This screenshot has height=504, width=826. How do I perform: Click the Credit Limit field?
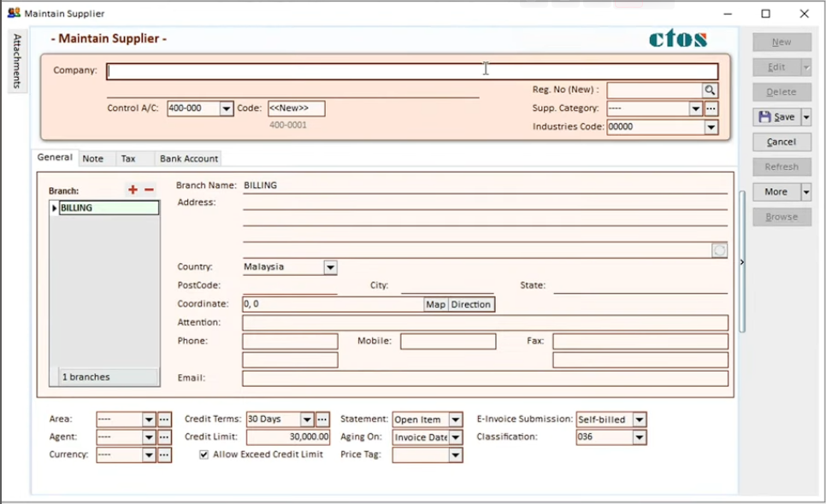(288, 437)
